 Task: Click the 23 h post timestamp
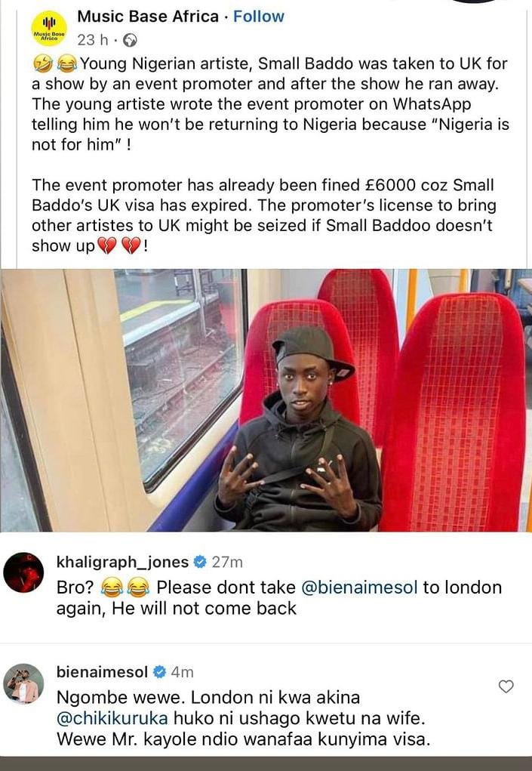click(92, 40)
